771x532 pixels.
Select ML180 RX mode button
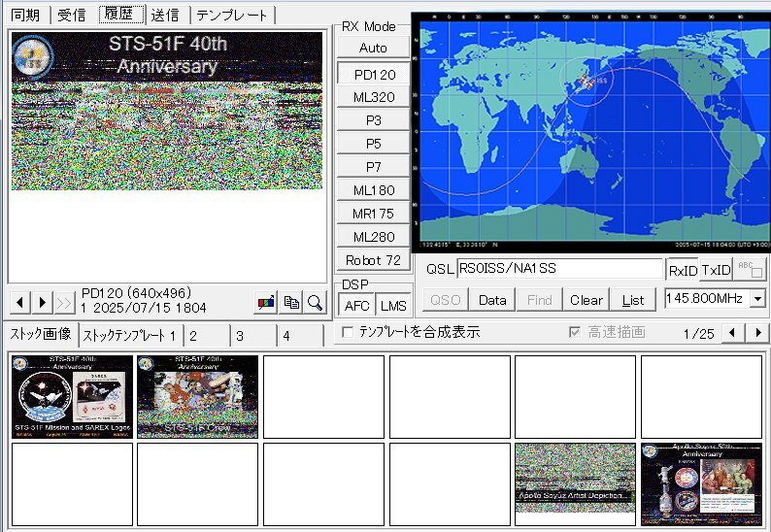pos(374,190)
